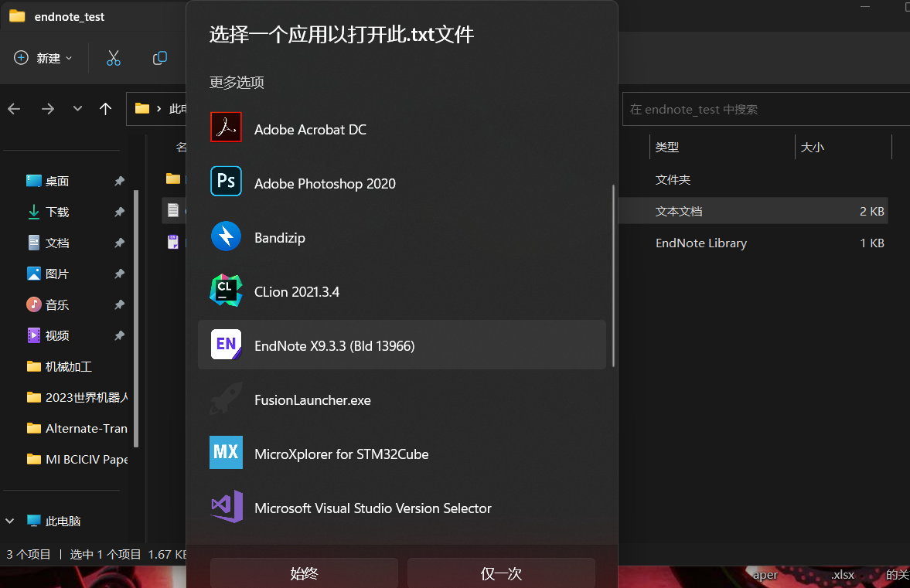Go up one folder level in Explorer
The width and height of the screenshot is (910, 588).
pos(105,109)
